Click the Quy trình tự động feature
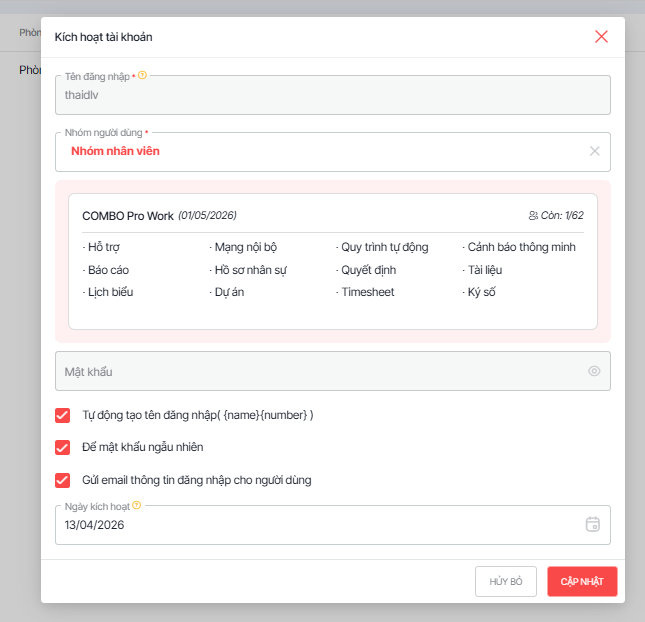The height and width of the screenshot is (622, 645). (x=385, y=247)
